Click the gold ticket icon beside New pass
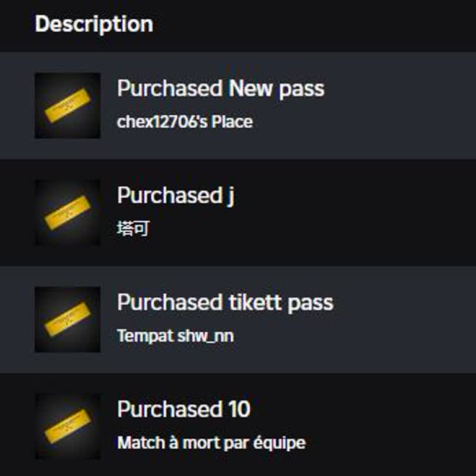The image size is (476, 476). (x=67, y=105)
